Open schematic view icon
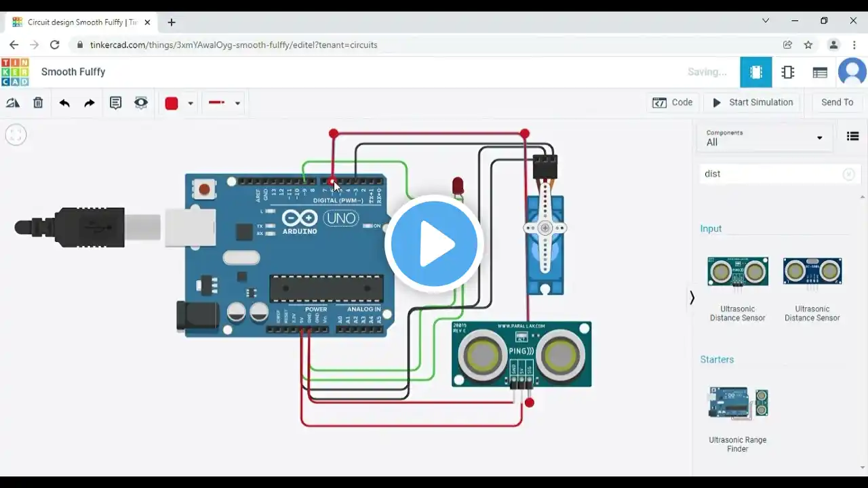The image size is (868, 488). coord(788,72)
